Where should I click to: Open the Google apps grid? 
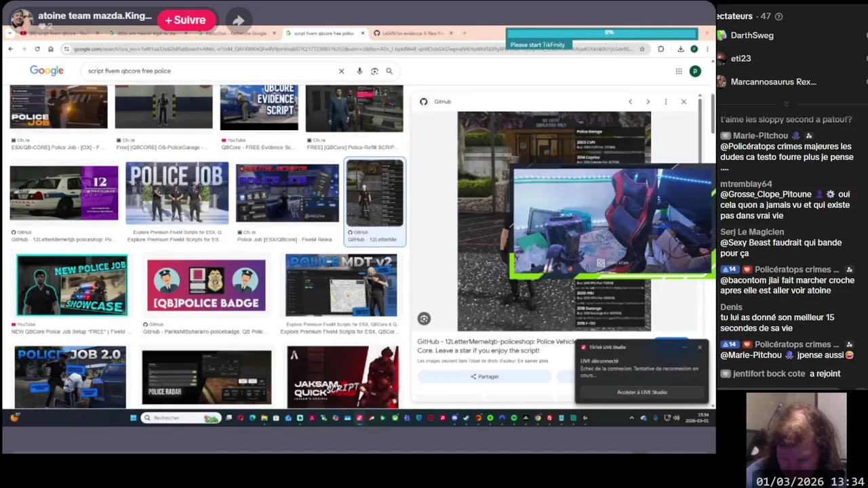pos(679,71)
